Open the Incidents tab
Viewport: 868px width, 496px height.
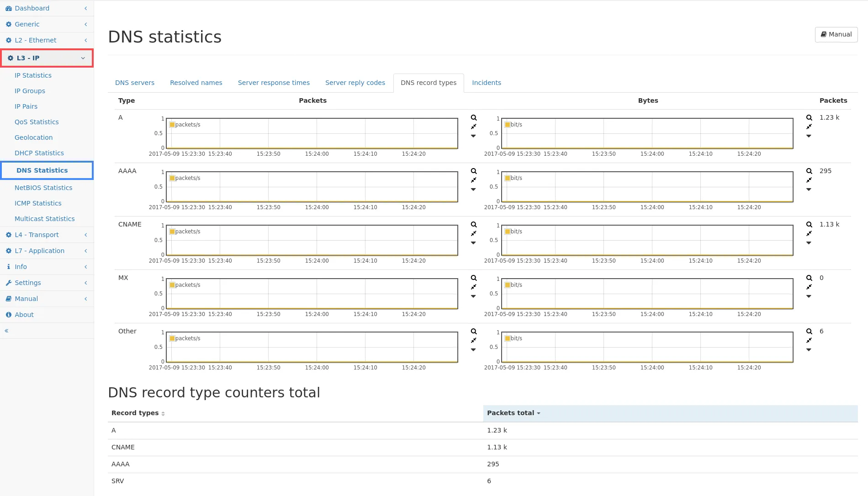(x=486, y=83)
